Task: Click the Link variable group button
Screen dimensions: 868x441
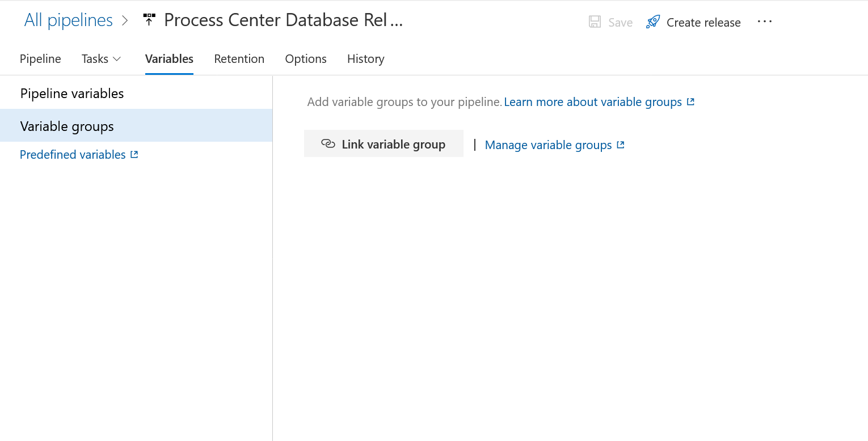Action: (x=384, y=144)
